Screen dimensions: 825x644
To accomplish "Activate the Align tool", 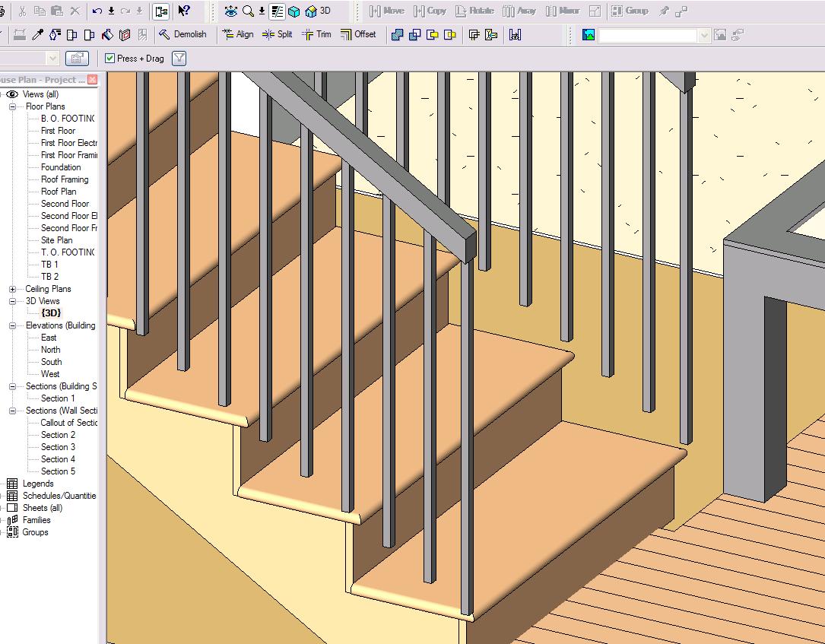I will pyautogui.click(x=238, y=34).
